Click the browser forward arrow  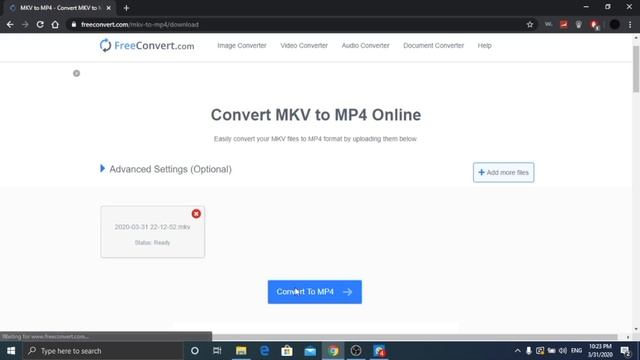click(25, 24)
